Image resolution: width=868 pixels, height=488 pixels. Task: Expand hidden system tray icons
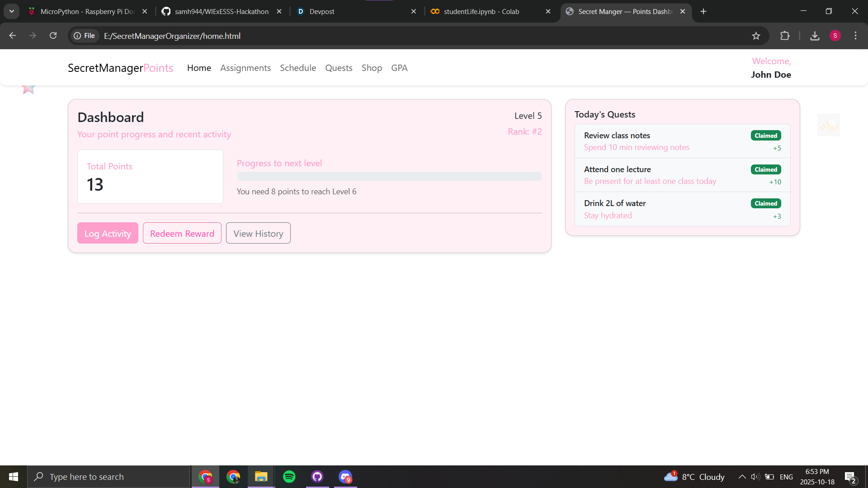[x=742, y=477]
